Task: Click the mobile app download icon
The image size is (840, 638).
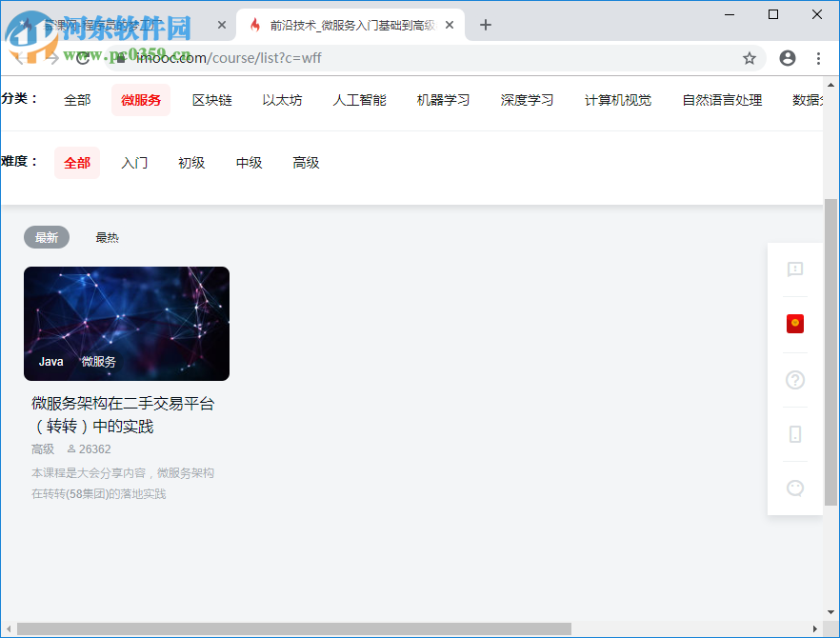Action: tap(794, 434)
